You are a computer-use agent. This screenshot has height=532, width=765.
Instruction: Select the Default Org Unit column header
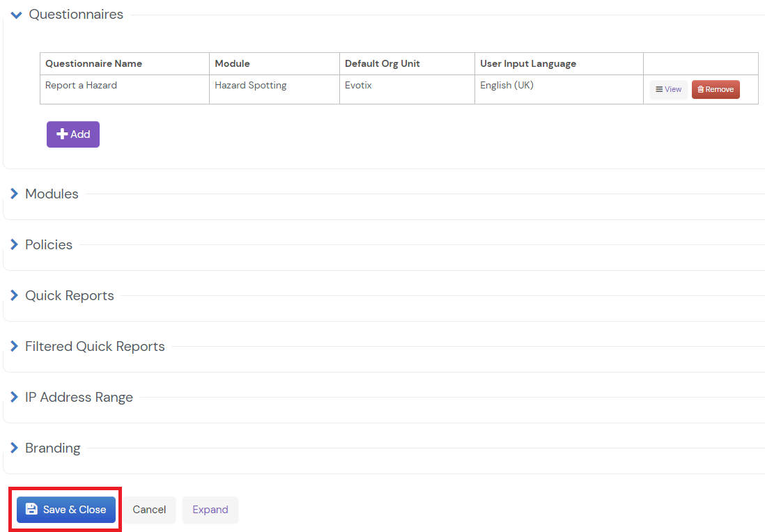(382, 64)
